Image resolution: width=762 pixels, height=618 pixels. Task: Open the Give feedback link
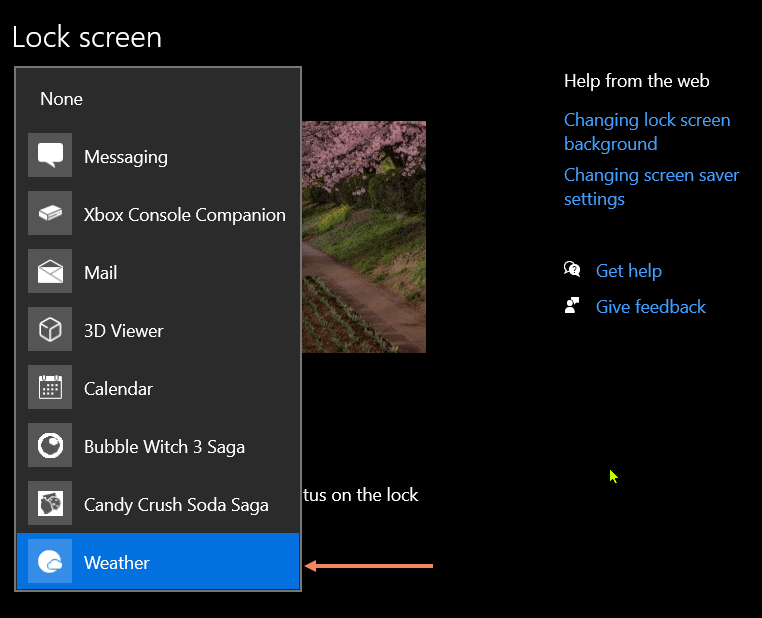click(x=650, y=307)
